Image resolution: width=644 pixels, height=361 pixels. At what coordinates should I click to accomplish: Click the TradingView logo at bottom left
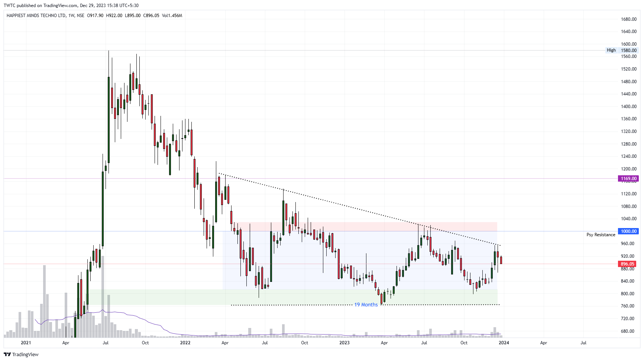[21, 354]
